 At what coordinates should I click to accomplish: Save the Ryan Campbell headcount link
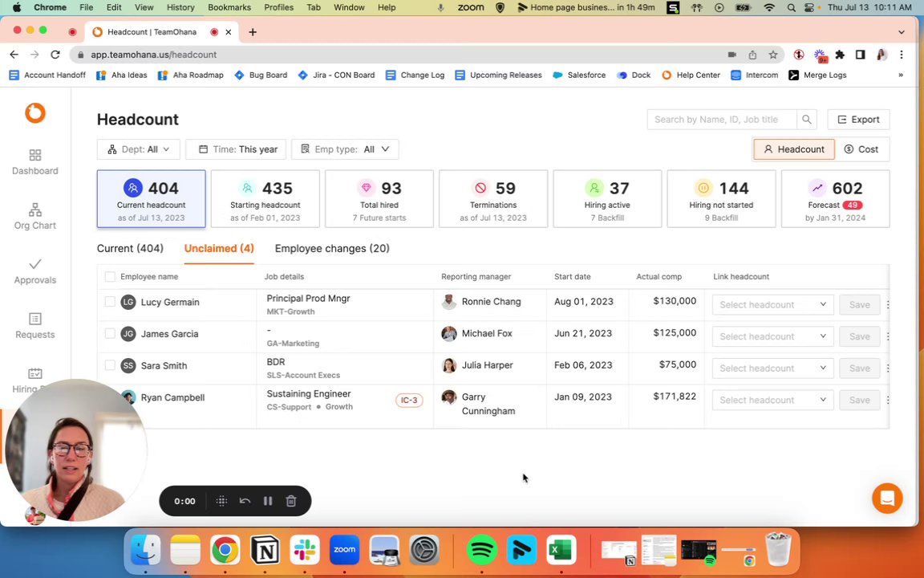pyautogui.click(x=859, y=400)
